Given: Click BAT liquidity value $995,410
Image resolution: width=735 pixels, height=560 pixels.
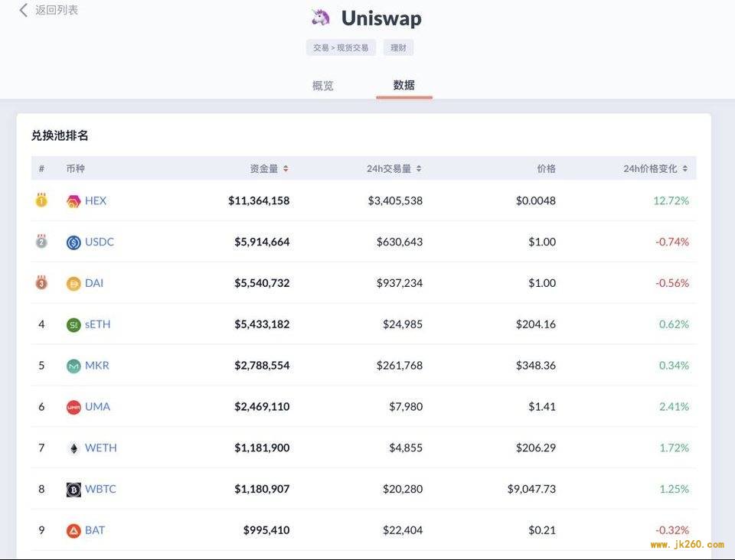Looking at the screenshot, I should [266, 530].
